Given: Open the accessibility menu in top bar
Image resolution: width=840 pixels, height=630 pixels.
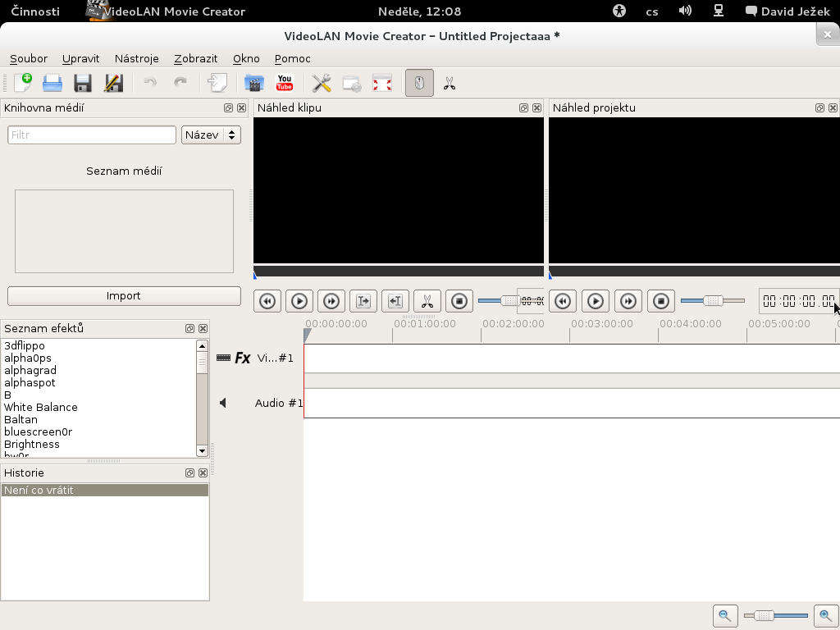Looking at the screenshot, I should (x=619, y=11).
